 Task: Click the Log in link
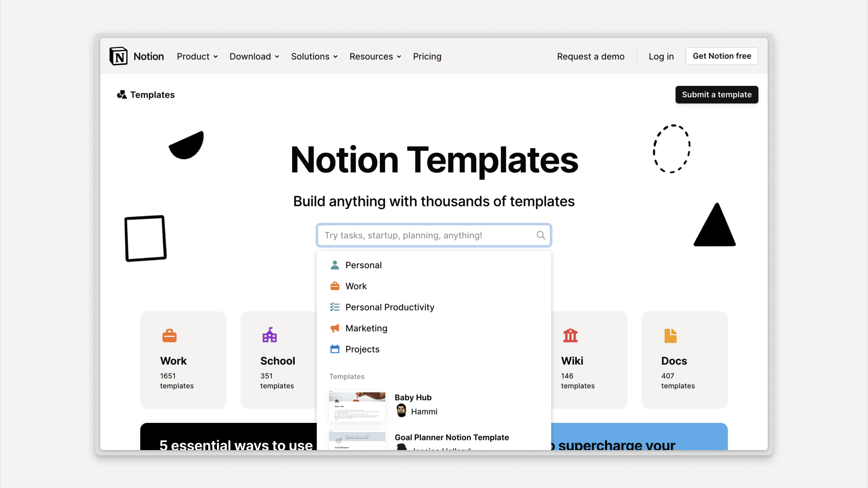661,56
